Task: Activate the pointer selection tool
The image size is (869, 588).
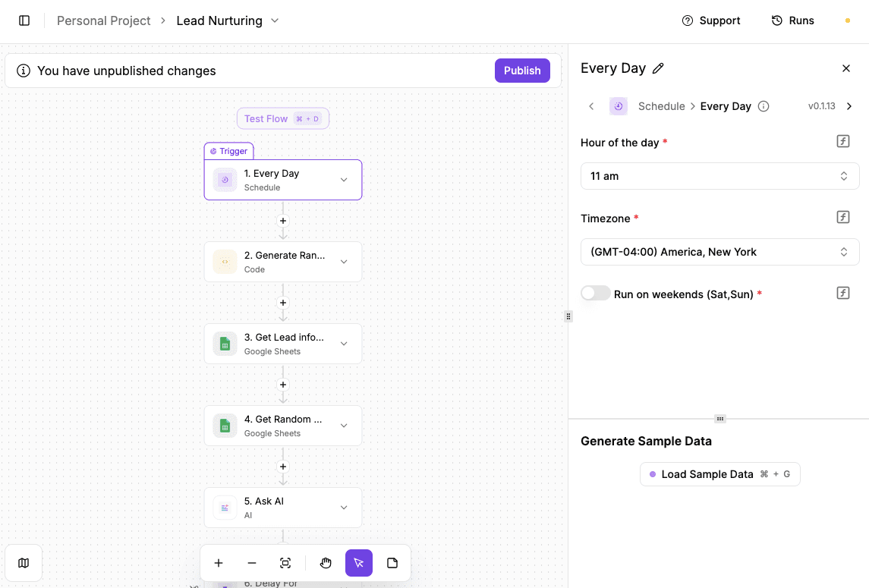Action: click(x=358, y=563)
